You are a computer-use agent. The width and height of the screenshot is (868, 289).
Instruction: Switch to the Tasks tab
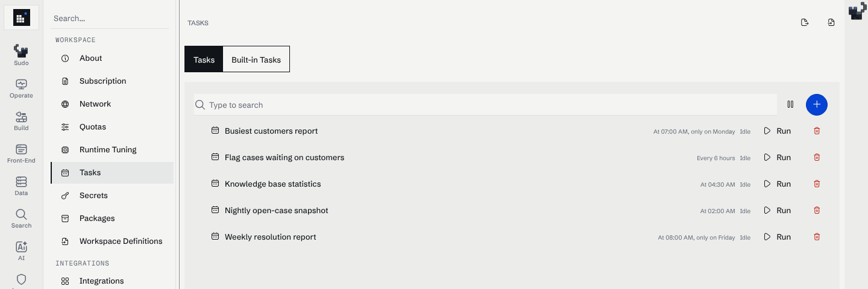[x=204, y=59]
